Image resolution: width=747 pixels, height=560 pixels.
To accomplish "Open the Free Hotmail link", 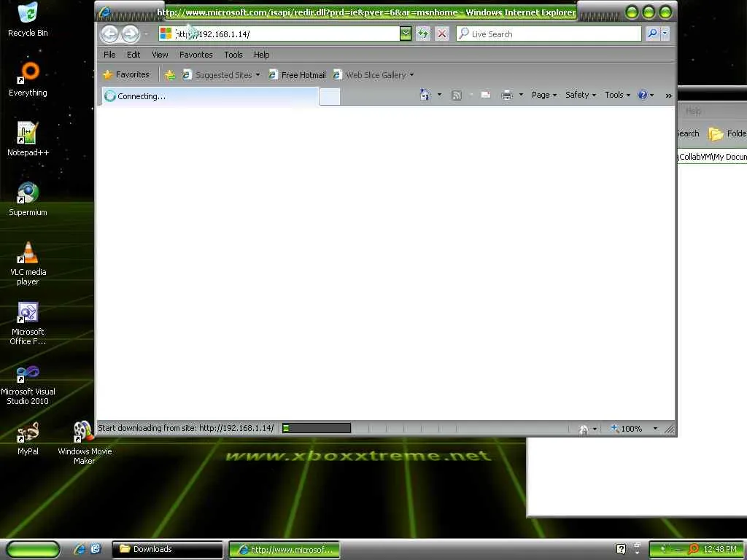I will (x=297, y=75).
